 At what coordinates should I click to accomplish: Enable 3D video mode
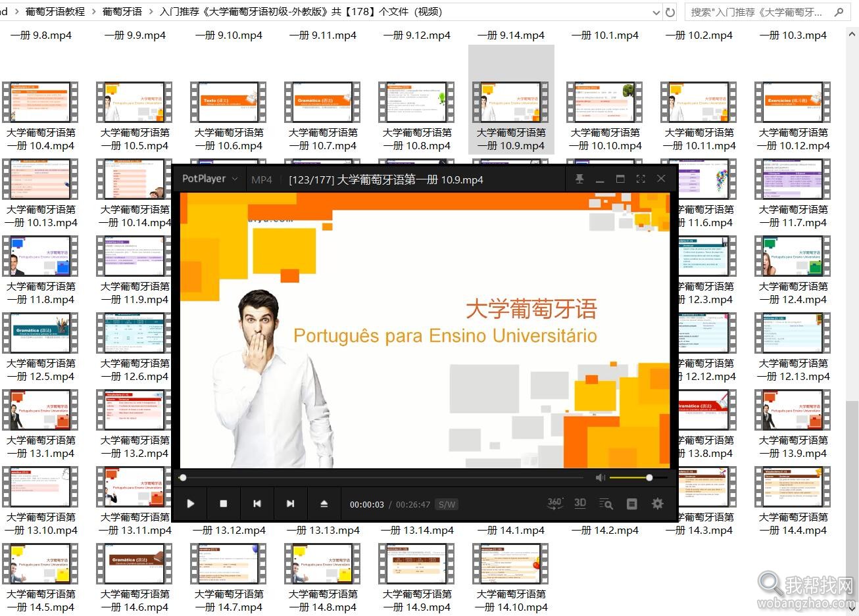579,504
